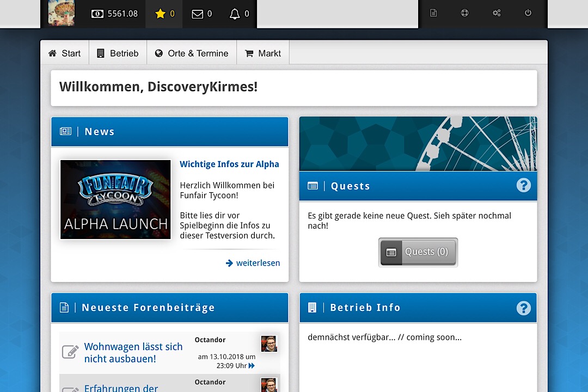Image resolution: width=588 pixels, height=392 pixels.
Task: Open settings via the gears icon
Action: (x=497, y=13)
